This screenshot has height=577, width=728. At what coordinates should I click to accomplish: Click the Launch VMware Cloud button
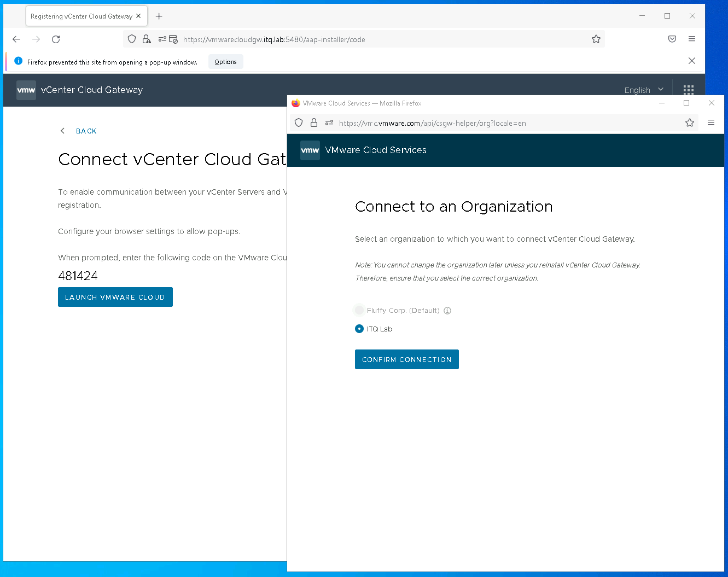click(x=115, y=297)
